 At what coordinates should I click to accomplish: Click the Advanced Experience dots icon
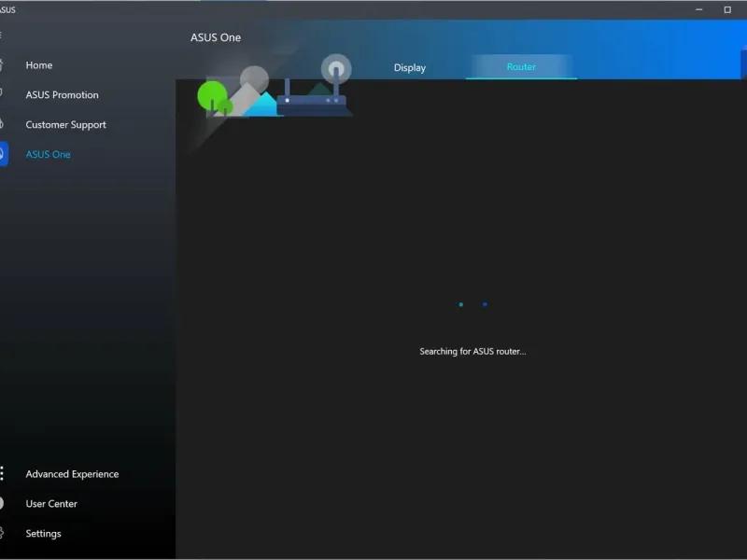click(x=2, y=473)
